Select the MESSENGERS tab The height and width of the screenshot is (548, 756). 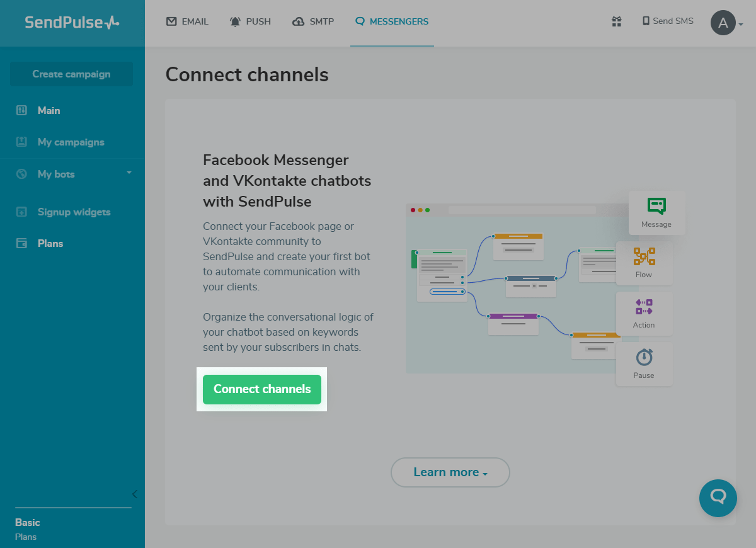point(392,21)
